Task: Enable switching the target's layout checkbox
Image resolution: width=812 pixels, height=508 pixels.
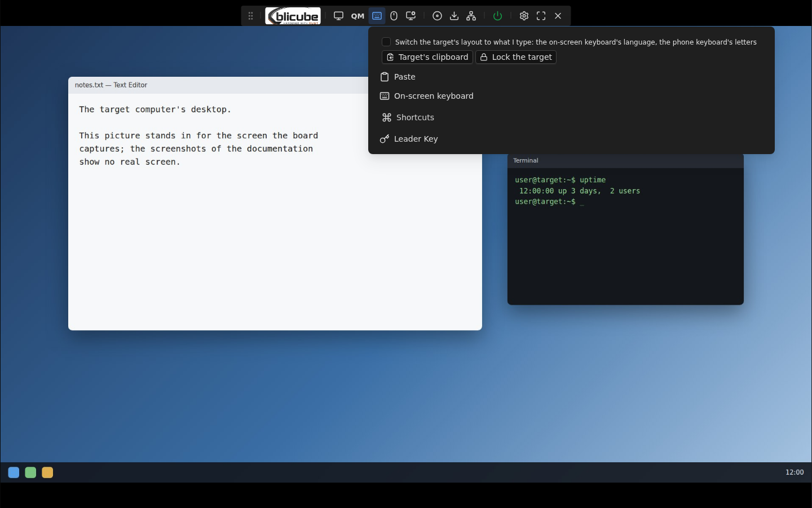Action: pyautogui.click(x=386, y=42)
